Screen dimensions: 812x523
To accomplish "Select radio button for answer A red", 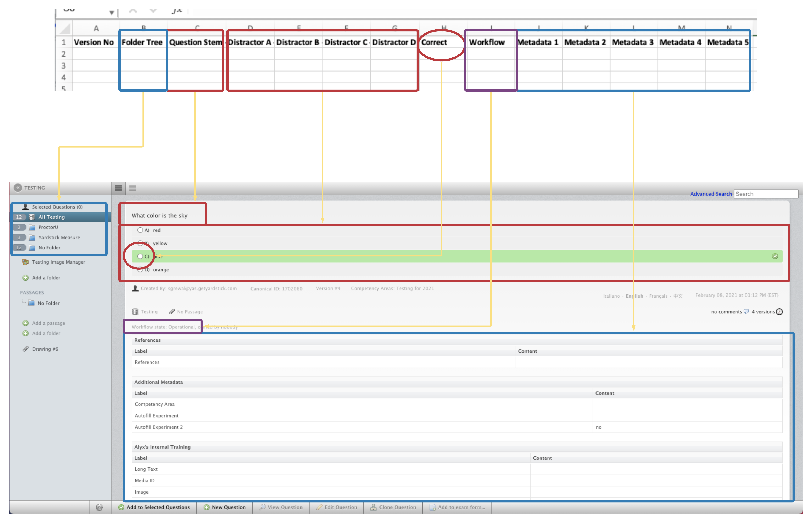I will click(x=140, y=230).
